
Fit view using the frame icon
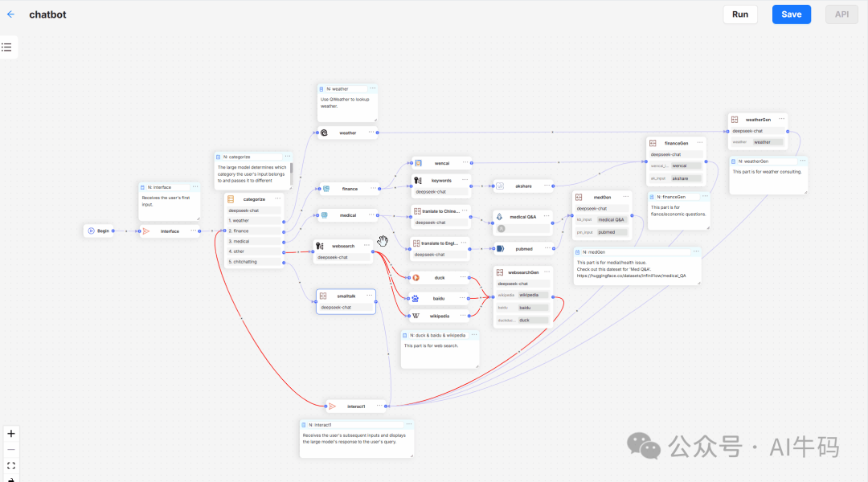pos(11,465)
